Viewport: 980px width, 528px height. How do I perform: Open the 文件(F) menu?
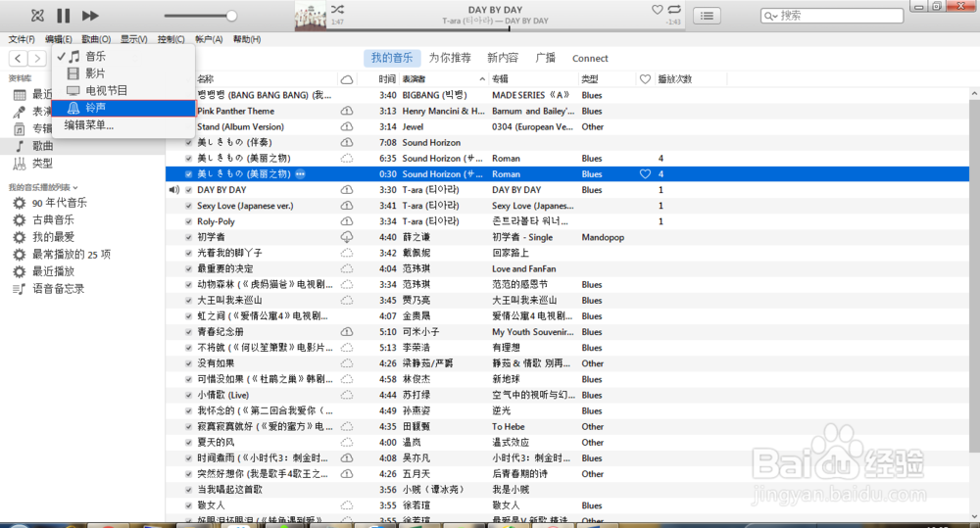click(22, 39)
